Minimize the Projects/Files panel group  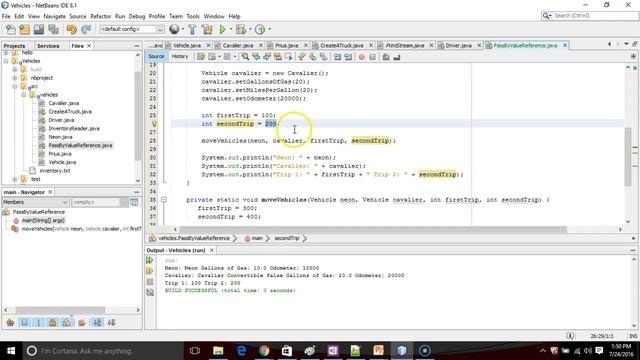coord(137,46)
